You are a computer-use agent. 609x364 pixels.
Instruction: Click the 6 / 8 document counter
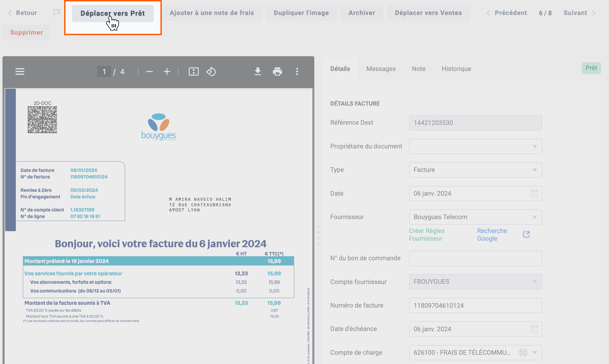pyautogui.click(x=545, y=13)
